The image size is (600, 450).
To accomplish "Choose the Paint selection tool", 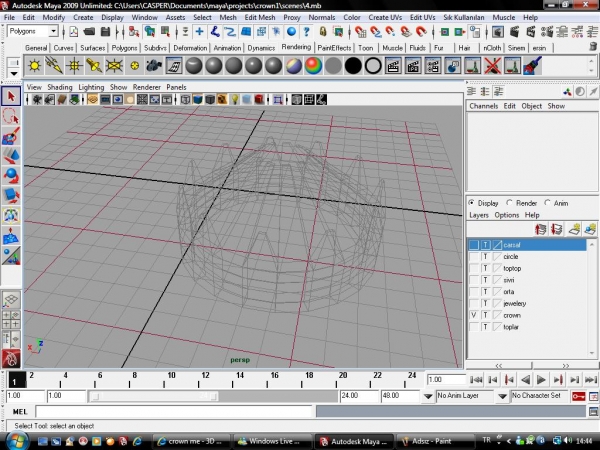I will [x=11, y=136].
